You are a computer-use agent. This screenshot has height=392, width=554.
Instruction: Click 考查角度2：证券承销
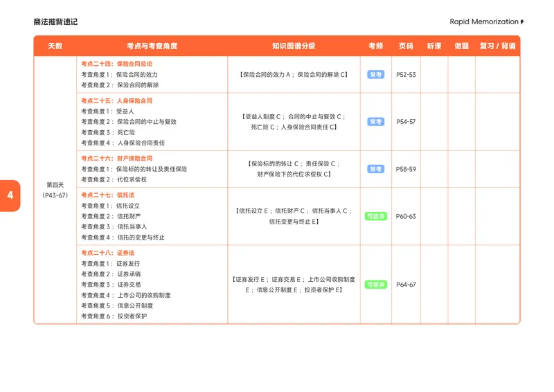click(111, 274)
